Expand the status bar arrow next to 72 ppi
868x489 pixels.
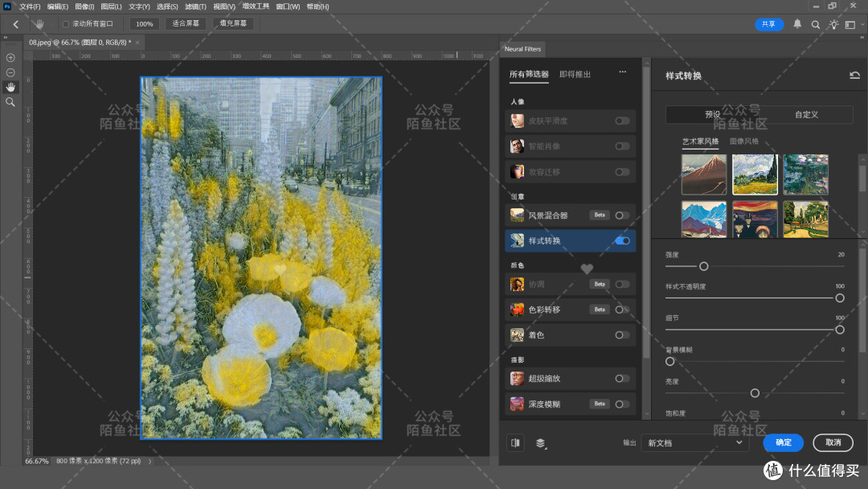point(149,462)
